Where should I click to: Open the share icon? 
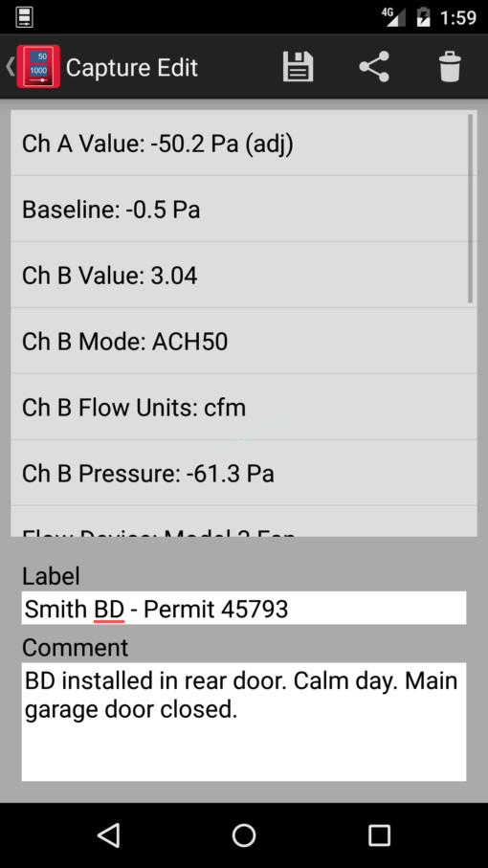coord(374,67)
